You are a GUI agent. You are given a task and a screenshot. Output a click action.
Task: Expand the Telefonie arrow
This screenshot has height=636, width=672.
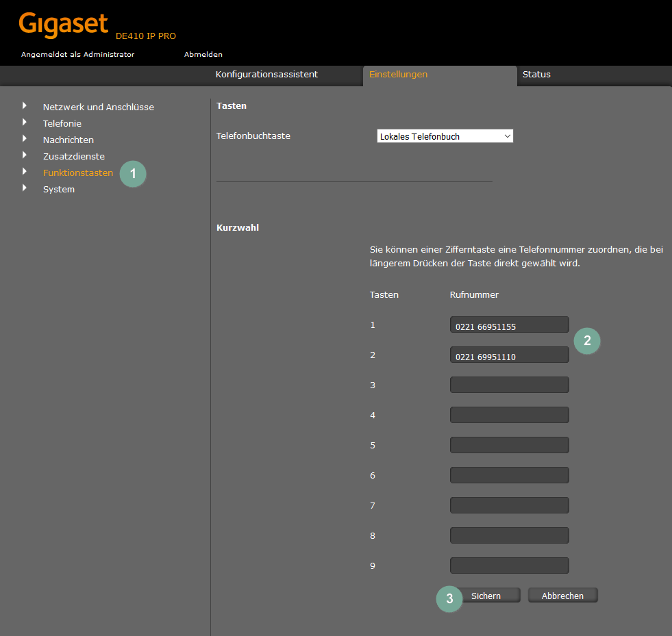click(25, 123)
